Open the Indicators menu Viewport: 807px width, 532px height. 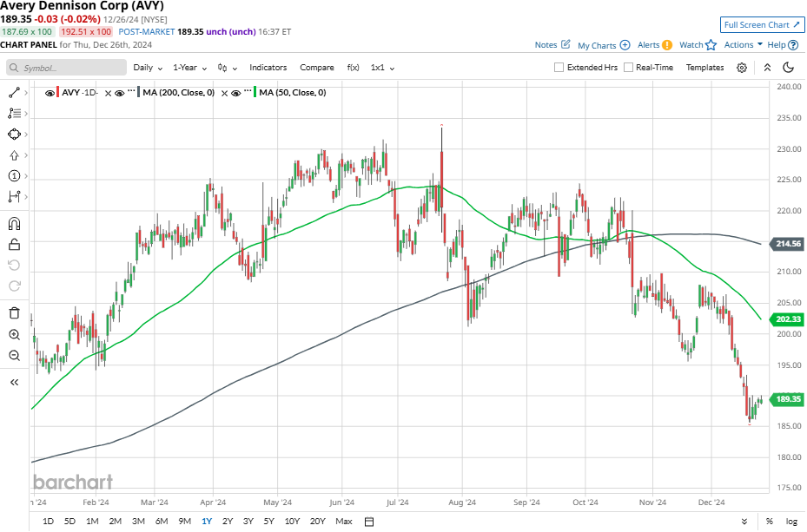(268, 68)
